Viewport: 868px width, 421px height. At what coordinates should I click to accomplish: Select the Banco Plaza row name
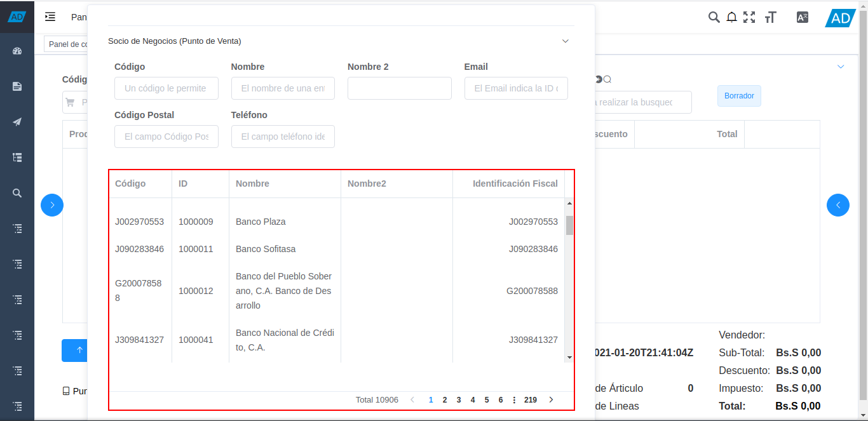[x=261, y=222]
